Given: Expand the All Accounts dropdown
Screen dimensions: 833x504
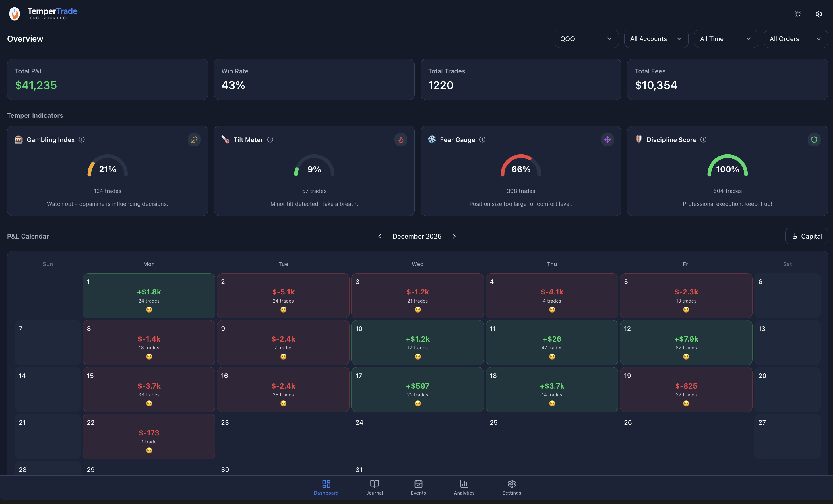Looking at the screenshot, I should pos(656,38).
